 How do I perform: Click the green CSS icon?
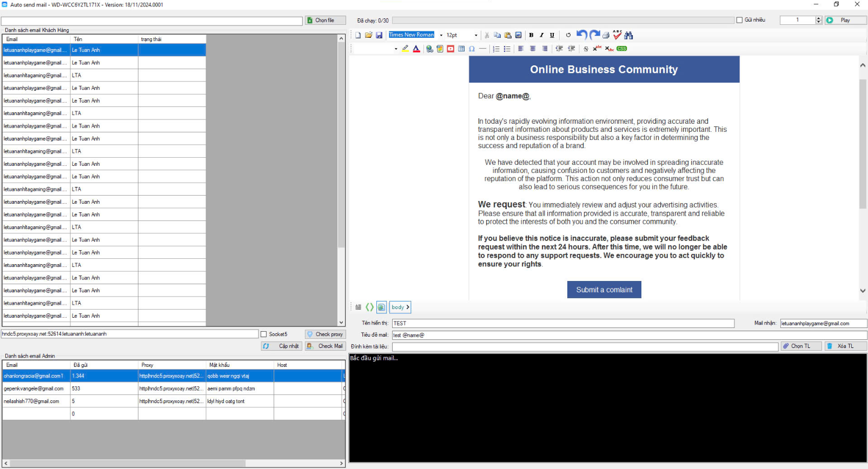click(x=622, y=49)
